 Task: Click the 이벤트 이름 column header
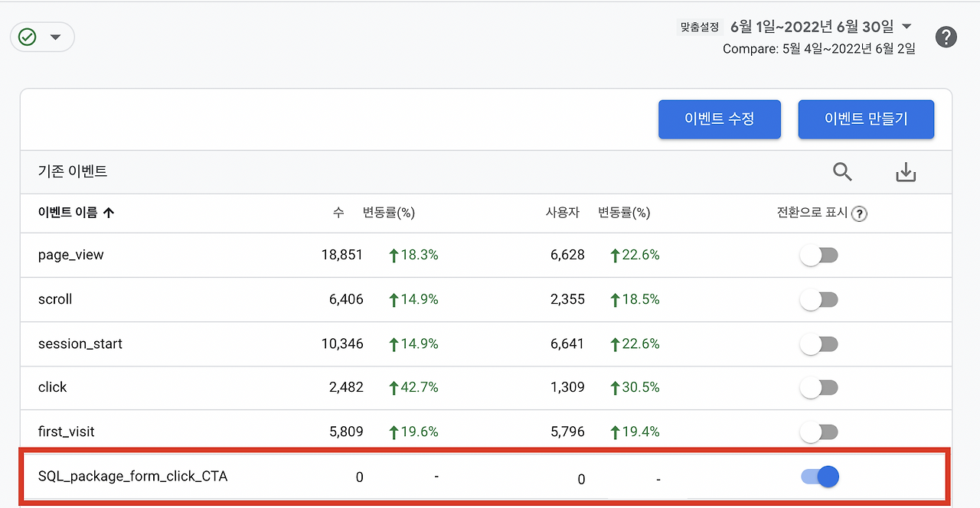click(68, 213)
